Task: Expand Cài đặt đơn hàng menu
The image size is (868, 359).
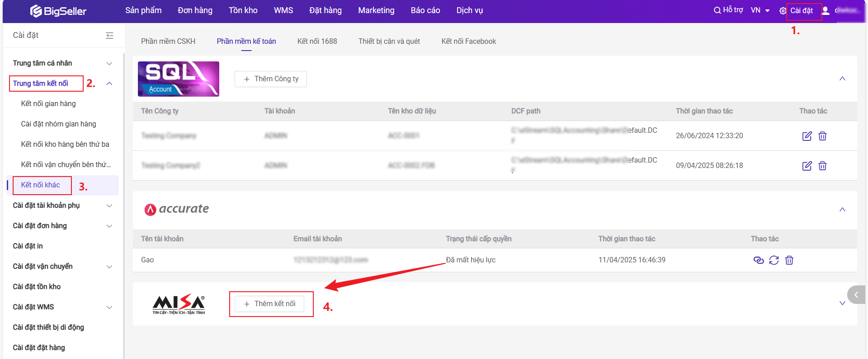Action: pyautogui.click(x=109, y=226)
